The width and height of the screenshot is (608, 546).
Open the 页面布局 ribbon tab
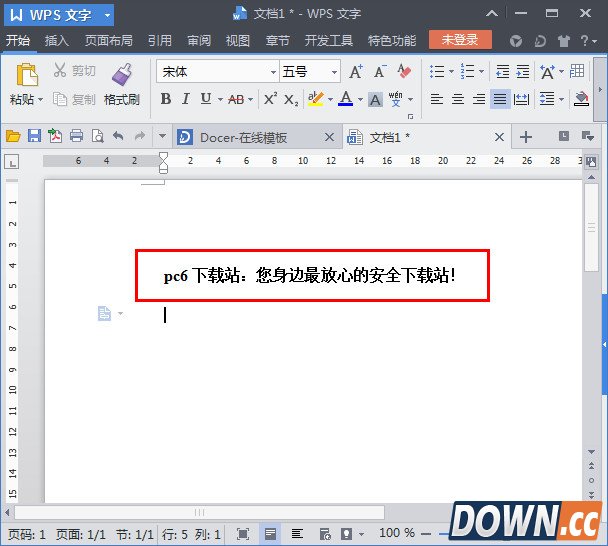[x=109, y=41]
